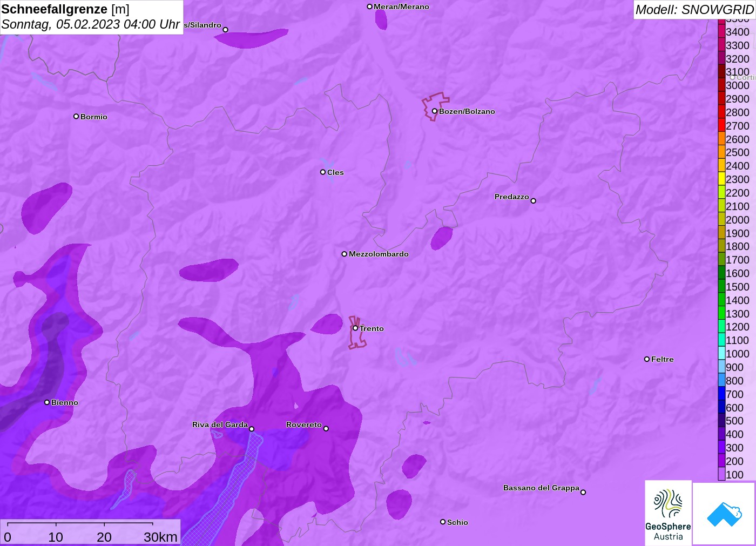
Task: Click the Silandro location dot
Action: pos(226,30)
